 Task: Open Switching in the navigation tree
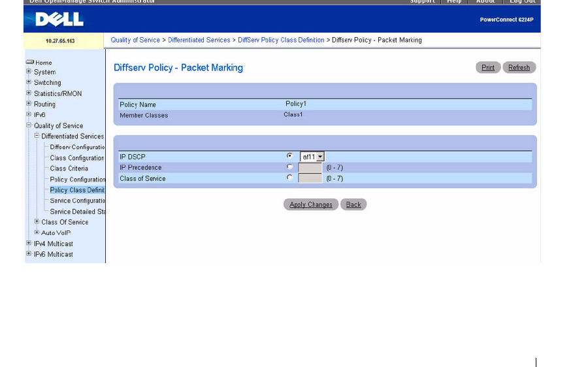[47, 82]
